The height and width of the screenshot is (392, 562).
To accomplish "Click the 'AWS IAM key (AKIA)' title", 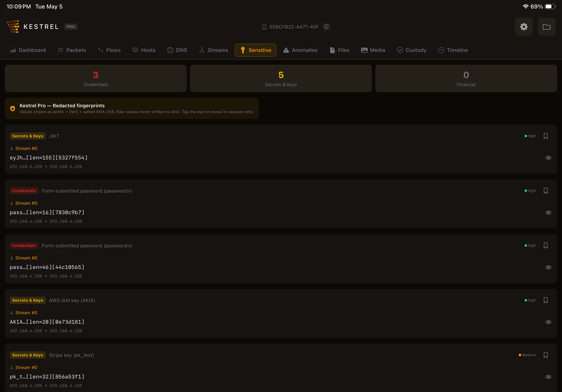I will (x=72, y=300).
